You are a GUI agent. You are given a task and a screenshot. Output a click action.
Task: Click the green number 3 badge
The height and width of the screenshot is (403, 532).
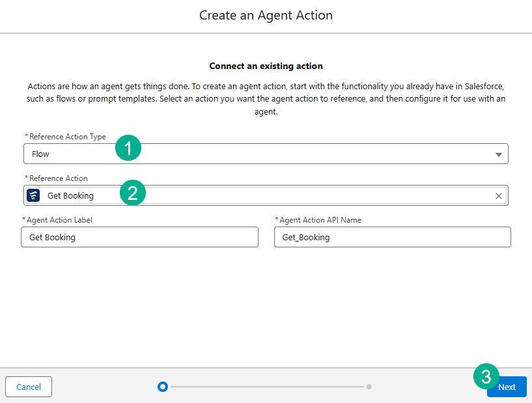click(486, 376)
